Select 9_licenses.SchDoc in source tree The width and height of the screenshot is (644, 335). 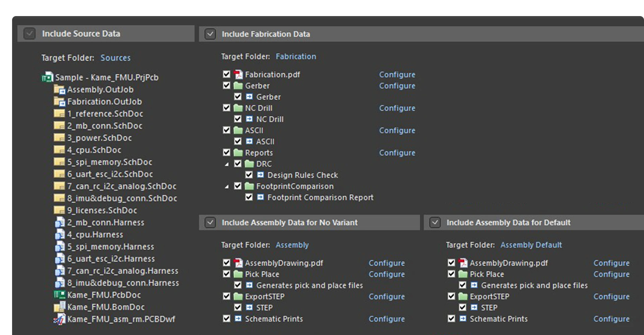102,210
